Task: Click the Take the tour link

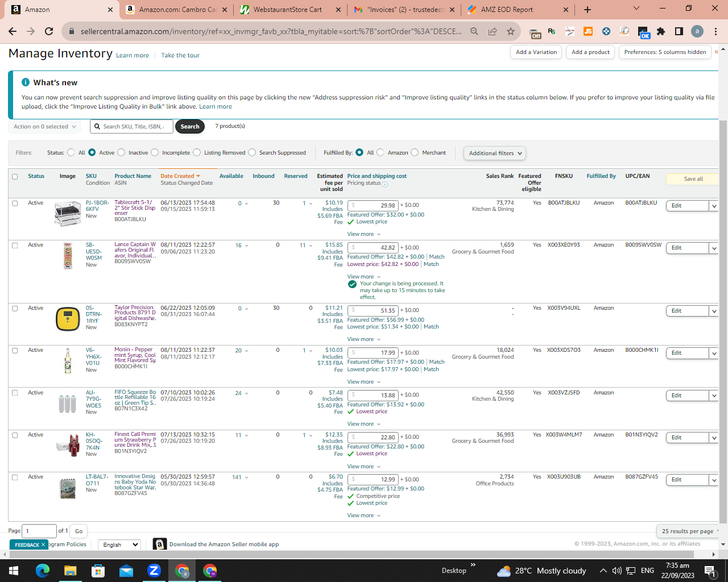Action: [180, 55]
